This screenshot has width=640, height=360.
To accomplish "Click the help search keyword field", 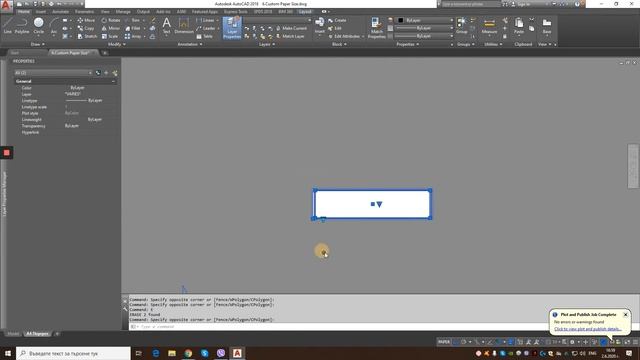I will click(471, 4).
